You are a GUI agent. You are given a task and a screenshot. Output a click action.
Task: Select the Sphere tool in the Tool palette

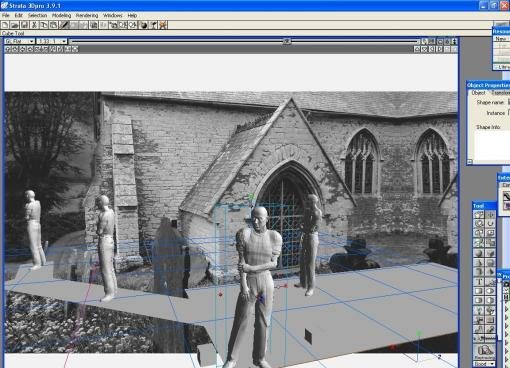coord(479,253)
